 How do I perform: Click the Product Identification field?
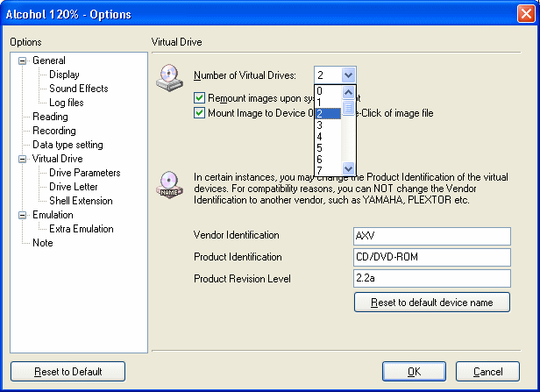[x=432, y=257]
